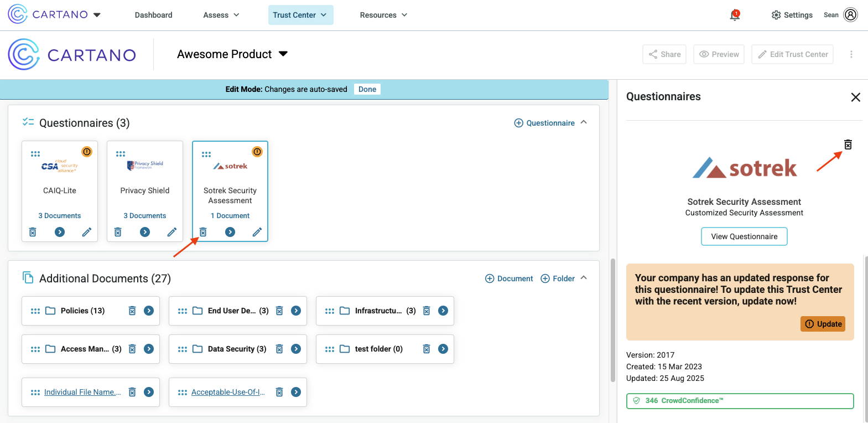
Task: Open the Resources dropdown menu
Action: coord(383,15)
